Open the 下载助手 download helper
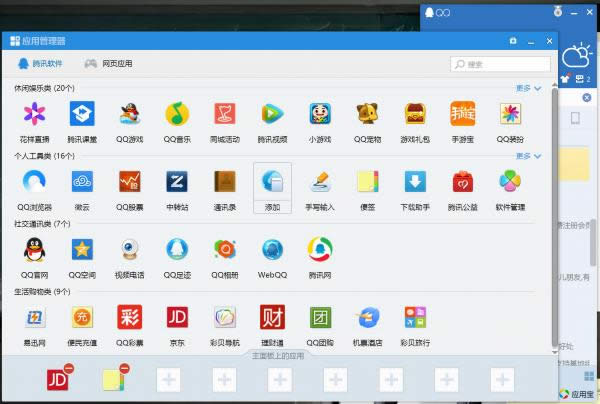 414,183
